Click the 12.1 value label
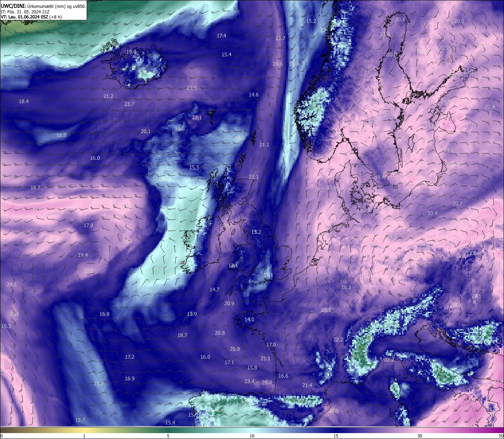This screenshot has width=504, height=439. (233, 266)
